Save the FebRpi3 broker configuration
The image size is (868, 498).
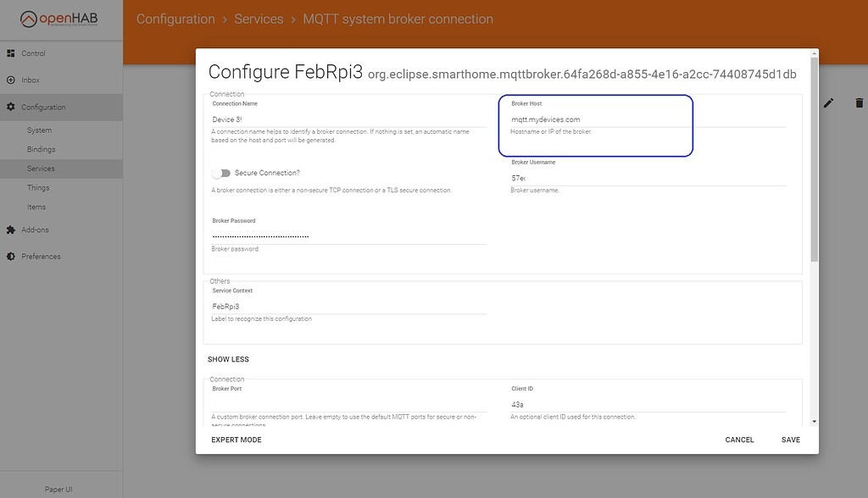(790, 440)
